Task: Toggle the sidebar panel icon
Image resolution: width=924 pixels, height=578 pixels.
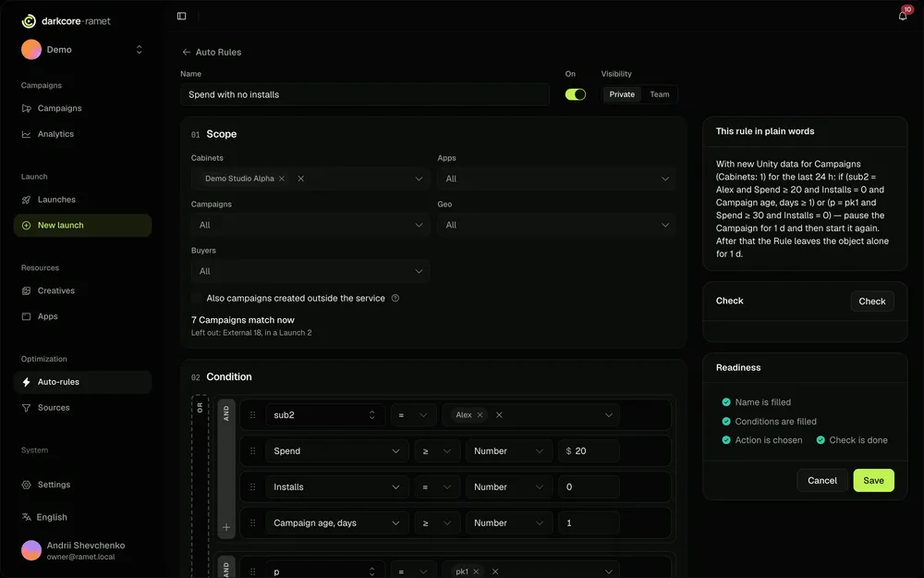Action: [181, 16]
